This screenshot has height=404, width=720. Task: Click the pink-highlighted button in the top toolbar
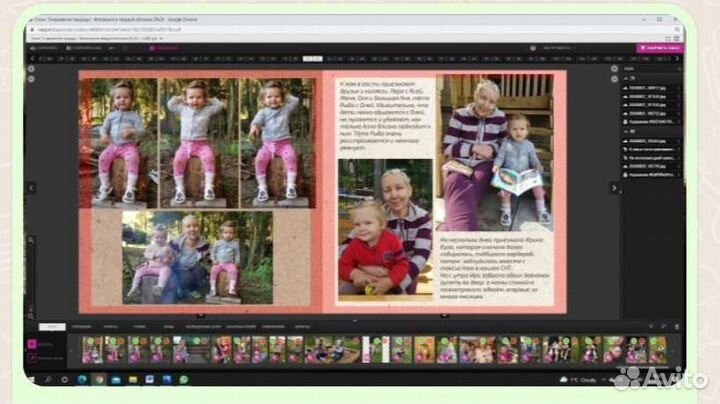point(660,47)
